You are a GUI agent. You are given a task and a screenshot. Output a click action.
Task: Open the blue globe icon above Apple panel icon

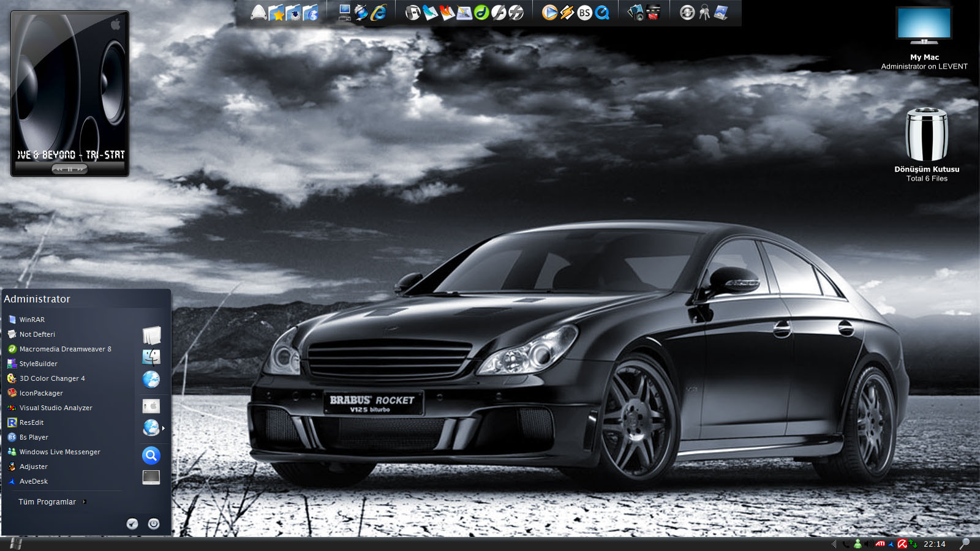point(151,380)
